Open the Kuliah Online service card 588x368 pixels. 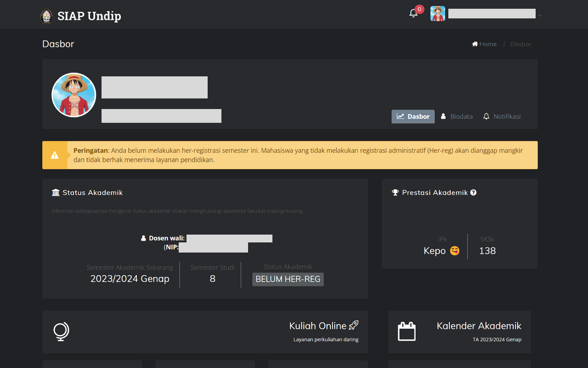tap(205, 332)
